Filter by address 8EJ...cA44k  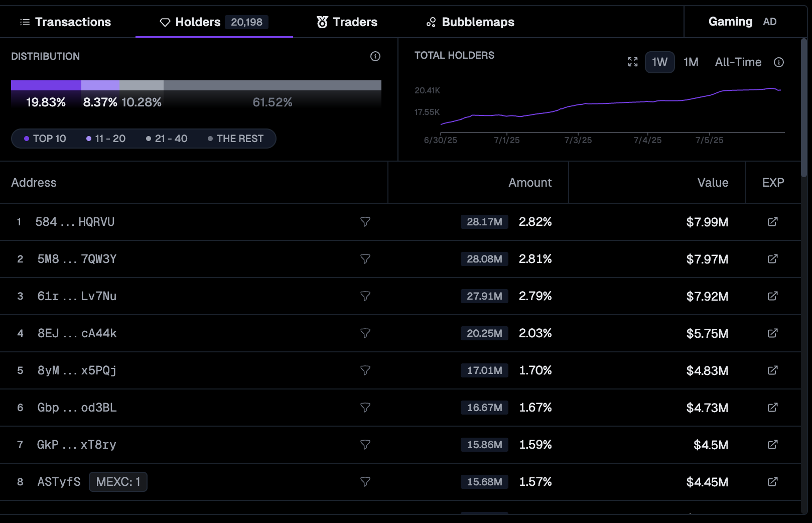tap(365, 333)
